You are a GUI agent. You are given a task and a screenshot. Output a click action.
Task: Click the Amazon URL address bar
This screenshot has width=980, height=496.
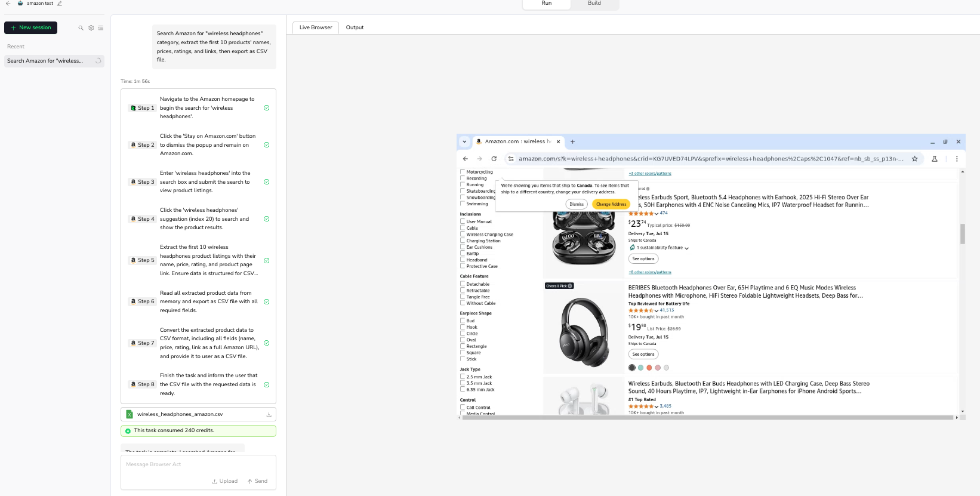click(710, 159)
